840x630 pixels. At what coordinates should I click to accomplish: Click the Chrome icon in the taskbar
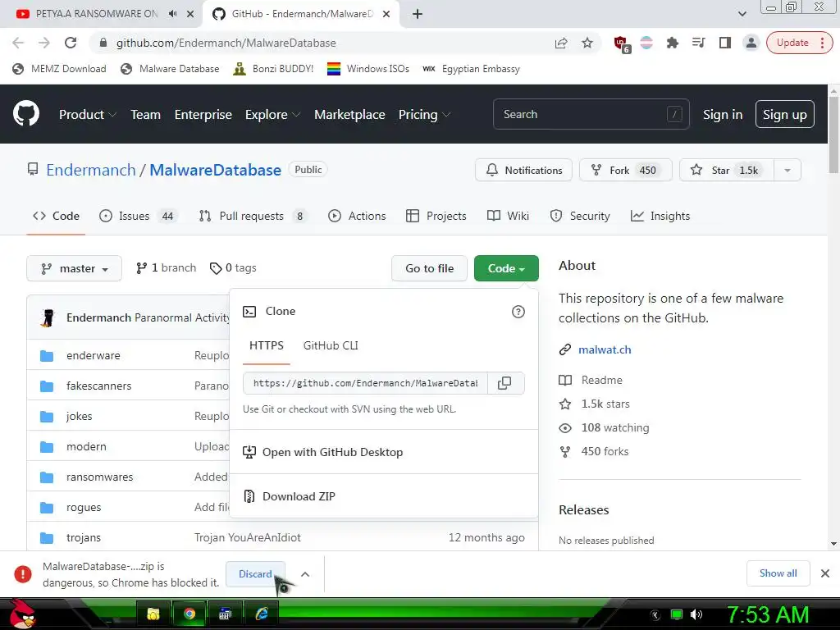[189, 614]
